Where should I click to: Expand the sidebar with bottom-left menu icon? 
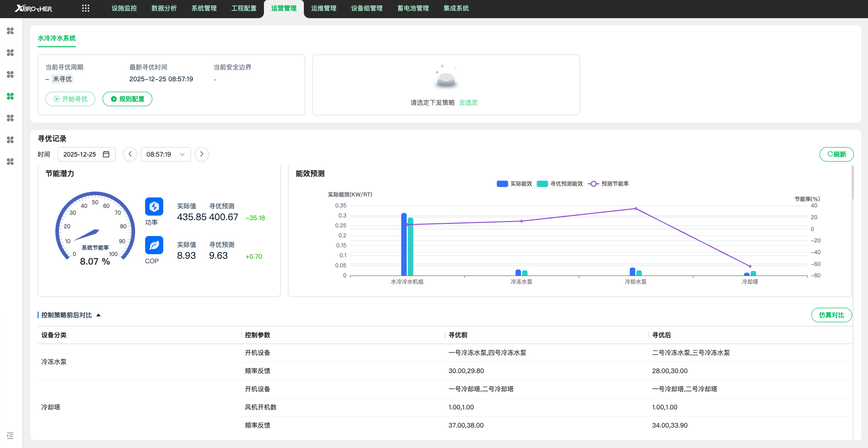pos(10,436)
